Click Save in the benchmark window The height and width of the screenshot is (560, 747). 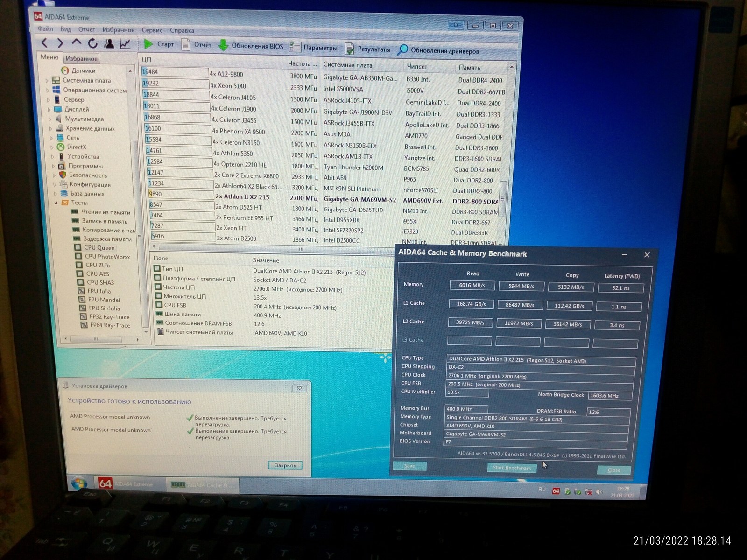(x=409, y=466)
